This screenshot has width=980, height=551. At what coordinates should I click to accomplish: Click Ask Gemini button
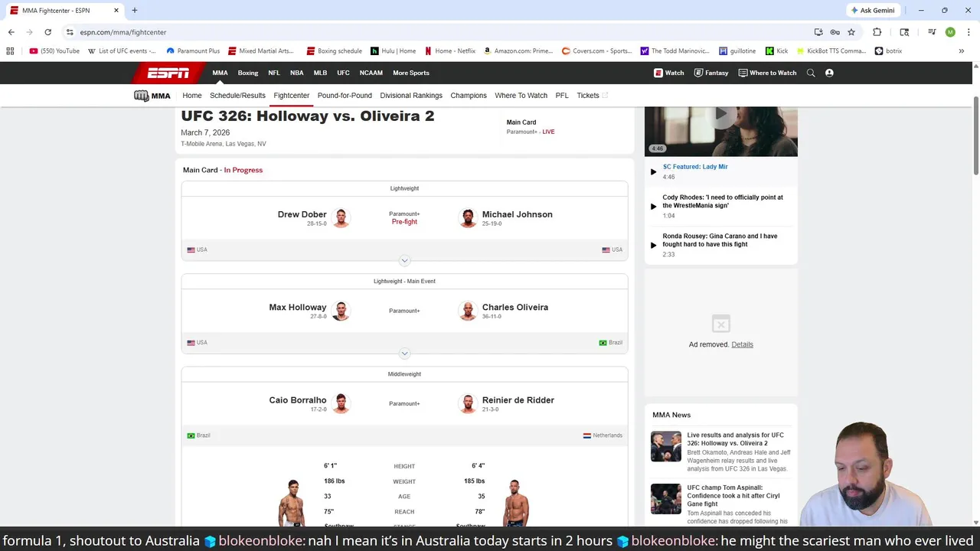pyautogui.click(x=871, y=10)
